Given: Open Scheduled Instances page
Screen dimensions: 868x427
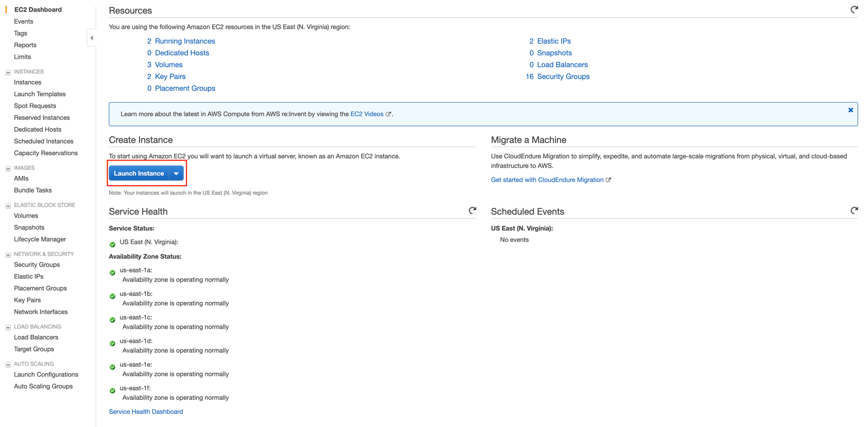Looking at the screenshot, I should pos(43,142).
